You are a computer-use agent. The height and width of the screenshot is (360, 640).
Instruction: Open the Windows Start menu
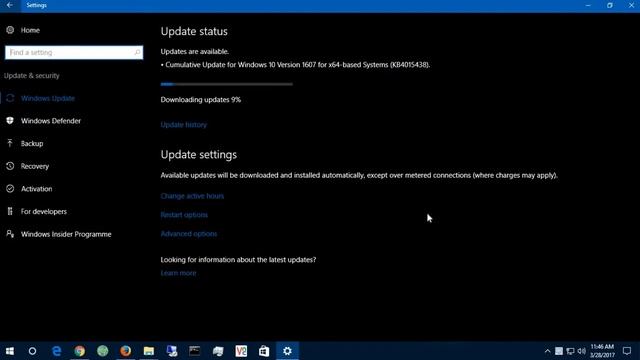pos(10,351)
